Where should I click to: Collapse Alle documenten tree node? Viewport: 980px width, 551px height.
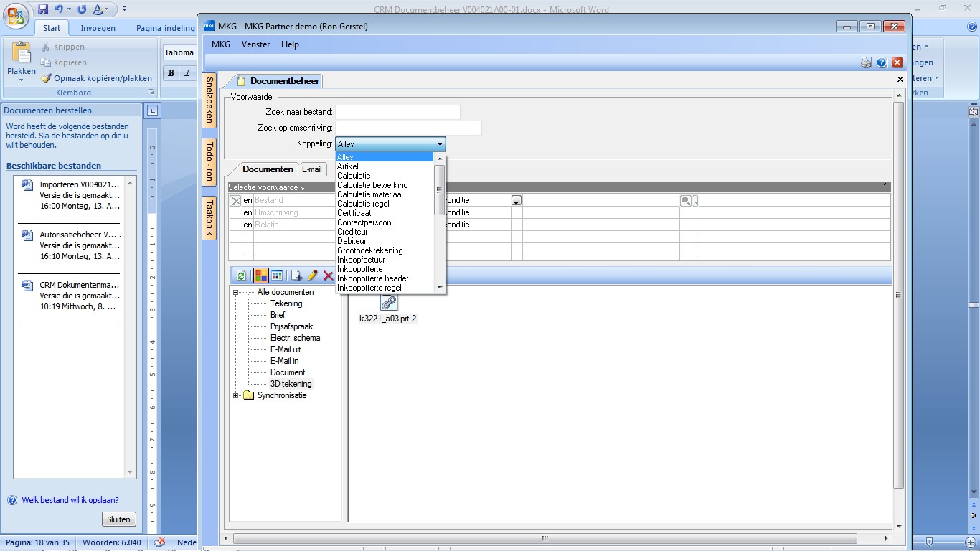pyautogui.click(x=235, y=293)
